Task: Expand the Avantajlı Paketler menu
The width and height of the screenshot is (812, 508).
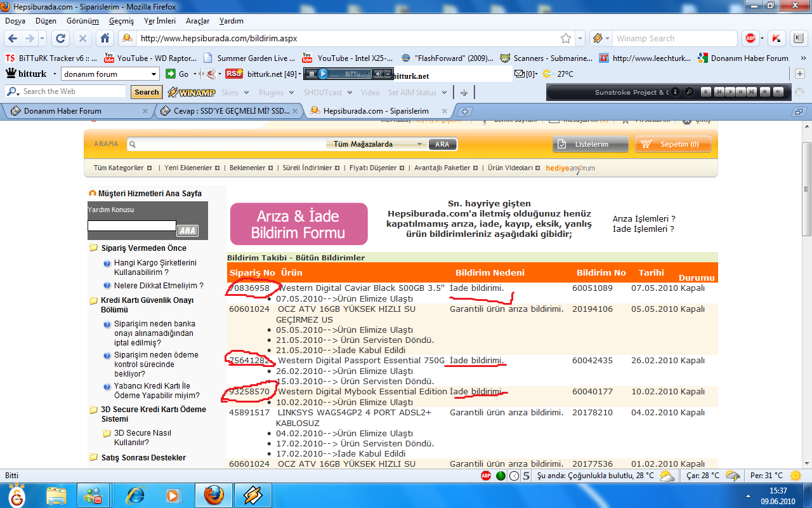Action: (x=446, y=168)
